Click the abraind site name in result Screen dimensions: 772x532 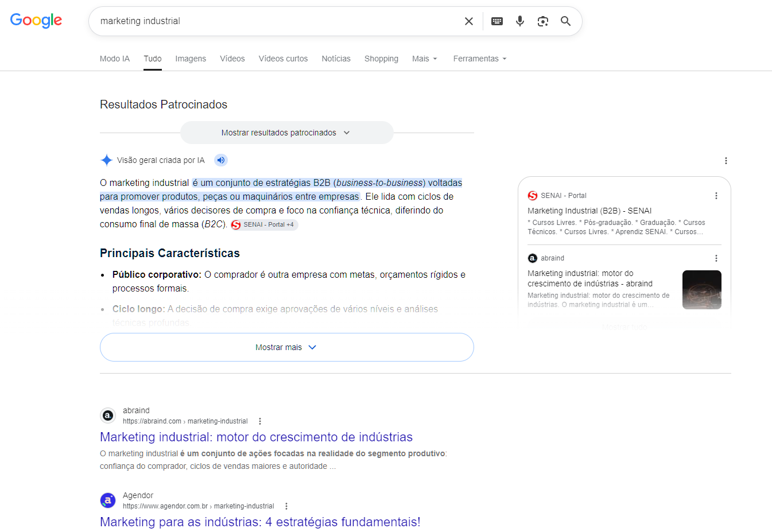(x=136, y=410)
